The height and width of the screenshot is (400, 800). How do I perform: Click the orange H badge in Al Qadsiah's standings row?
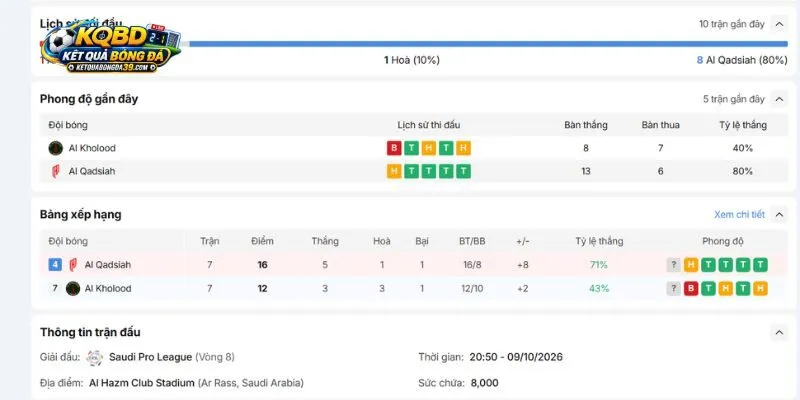click(691, 265)
